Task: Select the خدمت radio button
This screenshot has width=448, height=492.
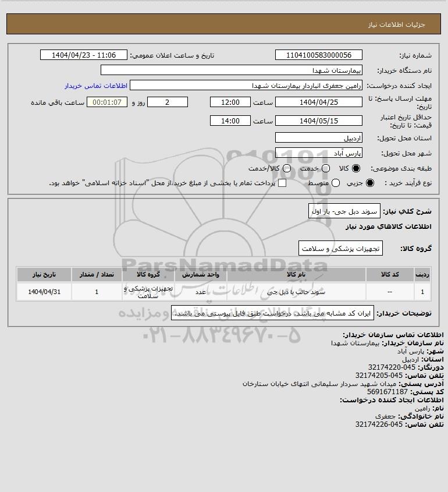Action: point(326,168)
